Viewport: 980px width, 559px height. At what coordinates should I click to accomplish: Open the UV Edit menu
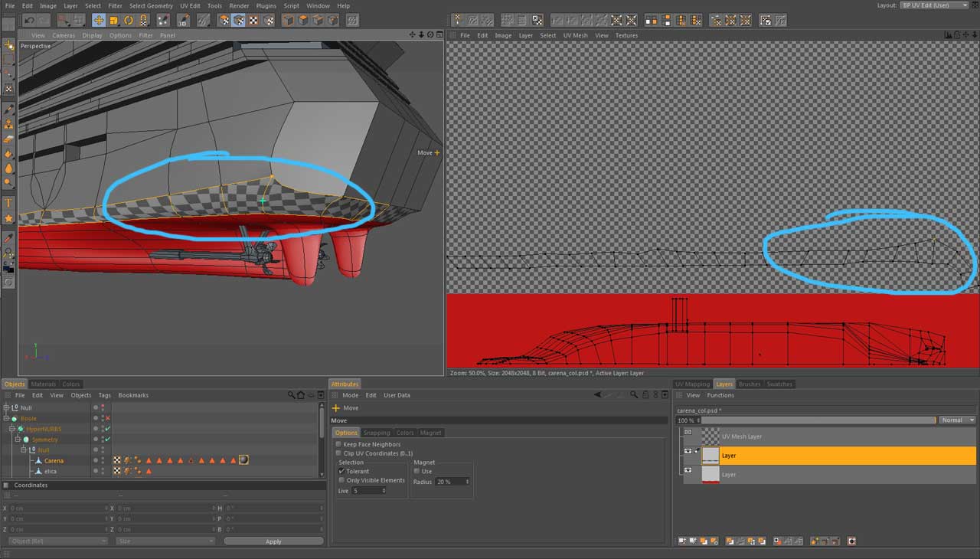click(190, 5)
